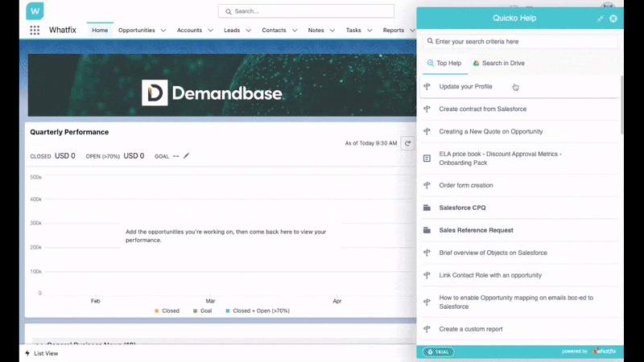Click the Closed + Open blue legend swatch
644x362 pixels.
[x=228, y=311]
